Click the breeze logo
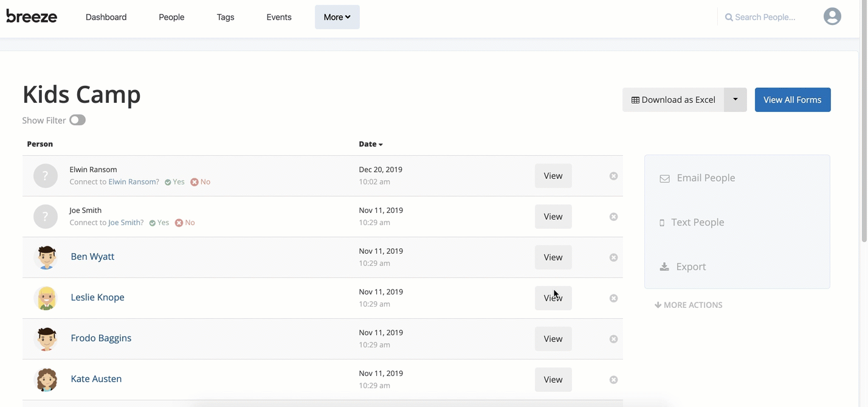Viewport: 868px width, 407px height. (31, 16)
